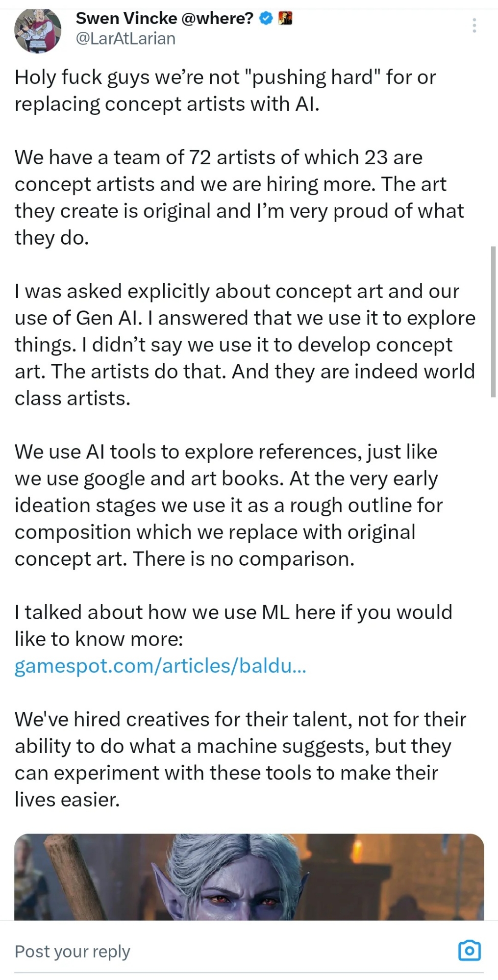
Task: Open the three-dot more options menu
Action: click(x=474, y=25)
